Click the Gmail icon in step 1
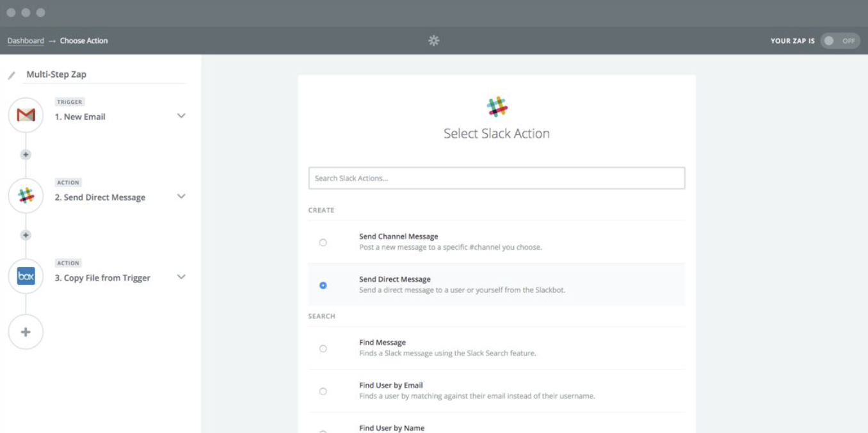This screenshot has height=433, width=868. click(26, 115)
